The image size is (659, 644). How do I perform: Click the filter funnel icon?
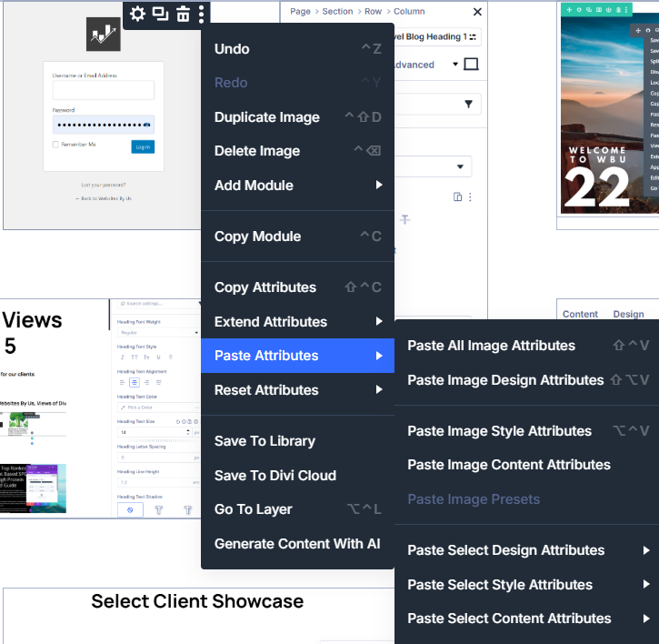[x=469, y=105]
